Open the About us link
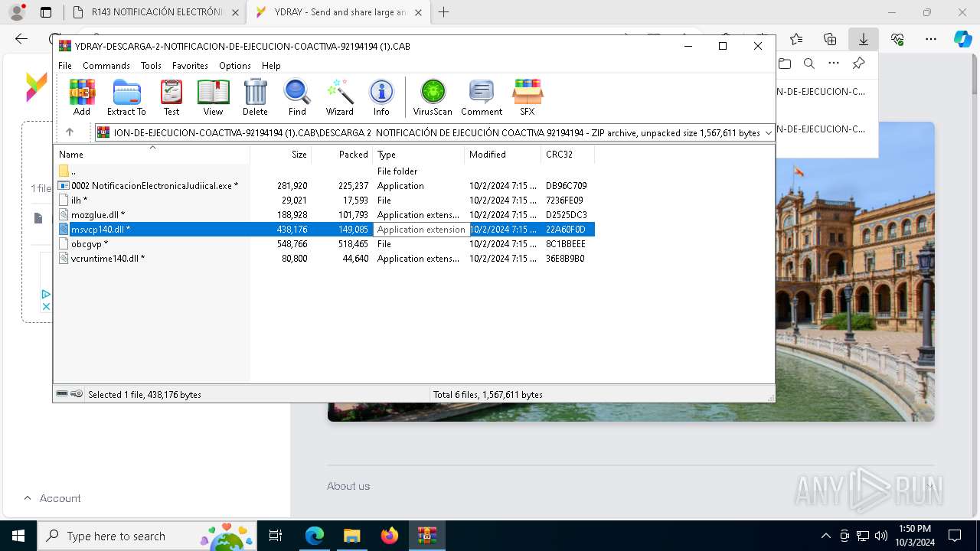The image size is (980, 551). point(348,486)
